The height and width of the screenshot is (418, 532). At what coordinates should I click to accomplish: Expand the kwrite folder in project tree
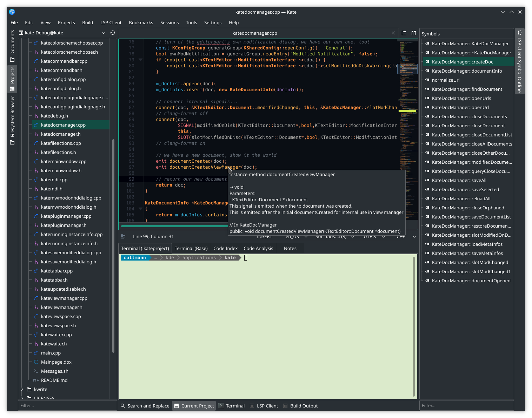(22, 389)
